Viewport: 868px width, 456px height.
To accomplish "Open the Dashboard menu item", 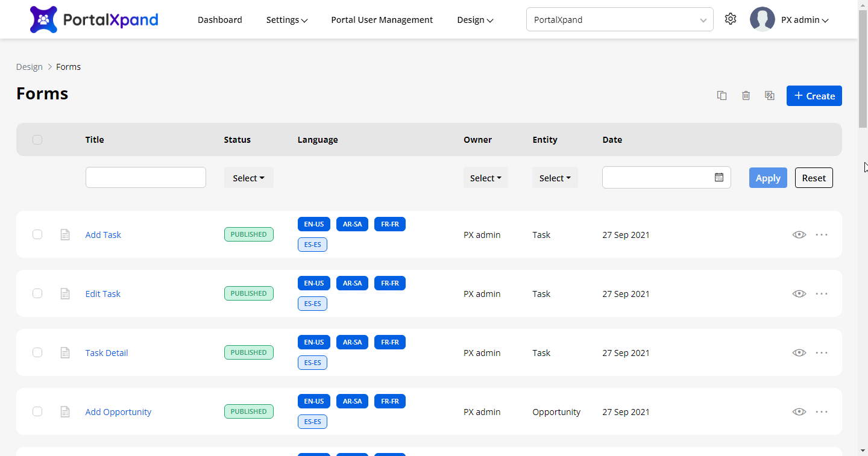I will coord(220,20).
